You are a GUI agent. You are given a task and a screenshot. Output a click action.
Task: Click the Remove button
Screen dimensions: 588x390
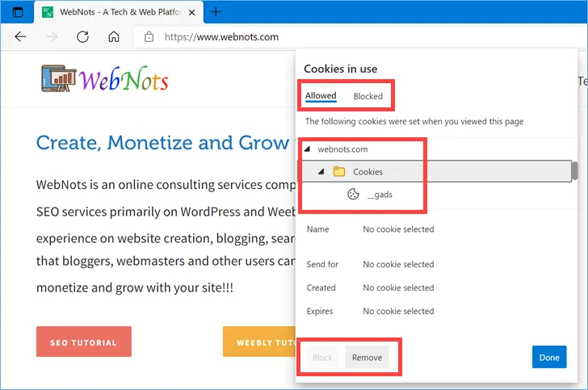pos(367,358)
